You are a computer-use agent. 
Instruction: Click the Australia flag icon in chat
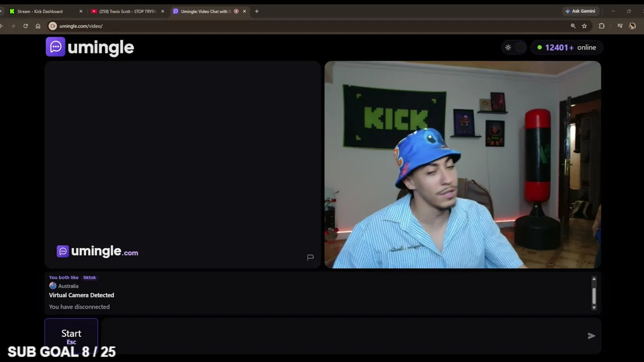click(53, 286)
